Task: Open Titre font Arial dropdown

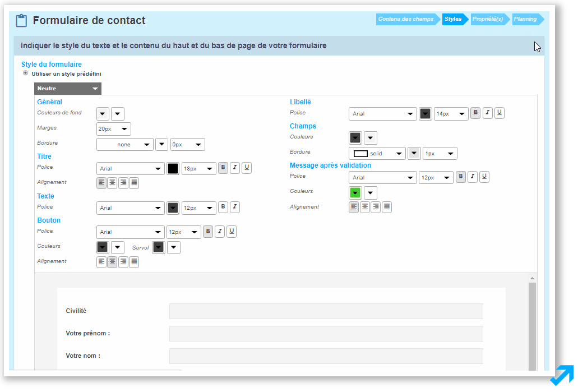Action: click(131, 169)
